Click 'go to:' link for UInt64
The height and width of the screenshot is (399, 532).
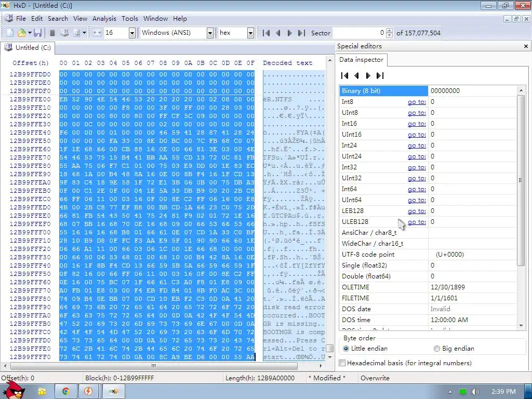417,200
